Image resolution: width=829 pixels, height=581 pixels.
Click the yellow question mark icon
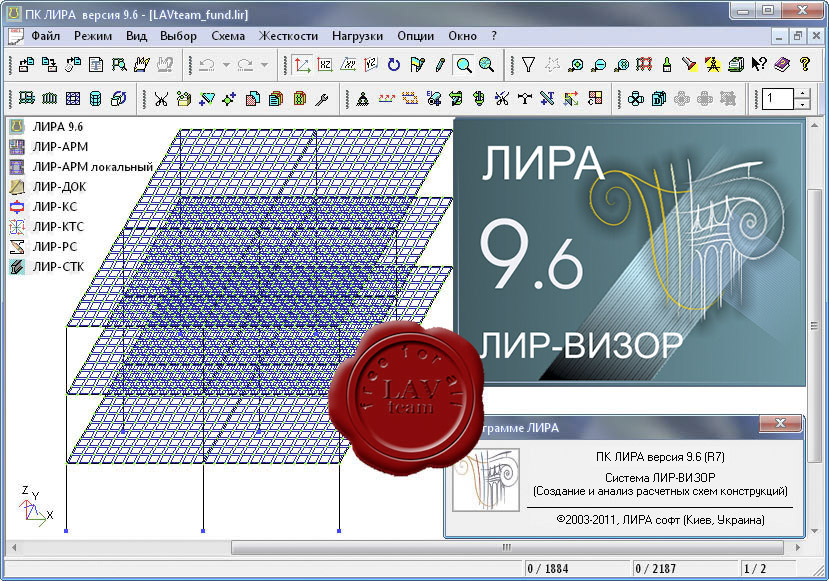[805, 65]
